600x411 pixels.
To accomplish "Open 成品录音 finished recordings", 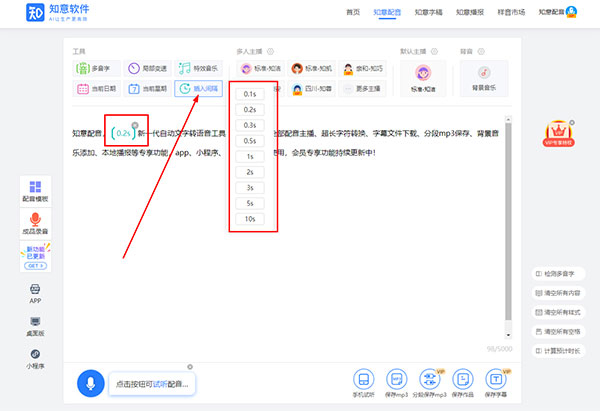I will (35, 224).
